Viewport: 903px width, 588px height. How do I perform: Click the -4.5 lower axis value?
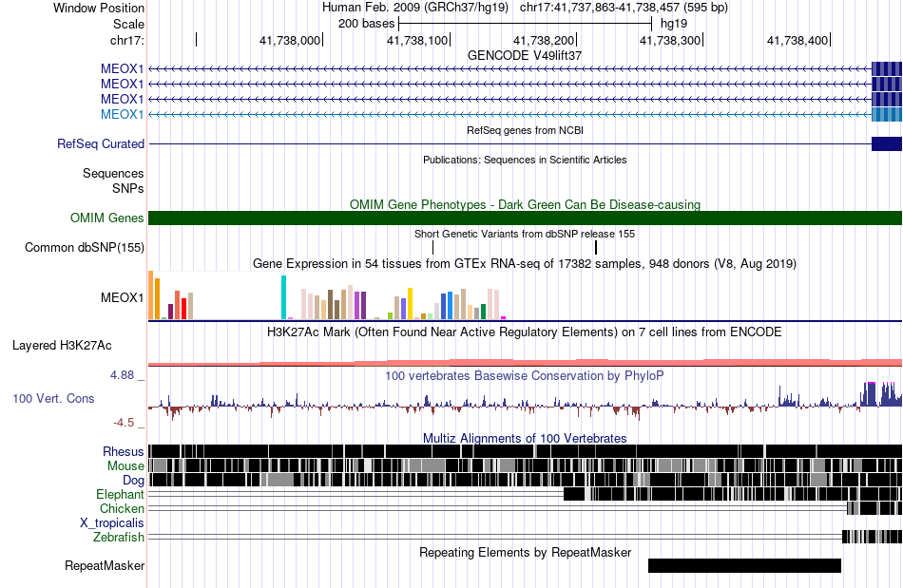(124, 423)
